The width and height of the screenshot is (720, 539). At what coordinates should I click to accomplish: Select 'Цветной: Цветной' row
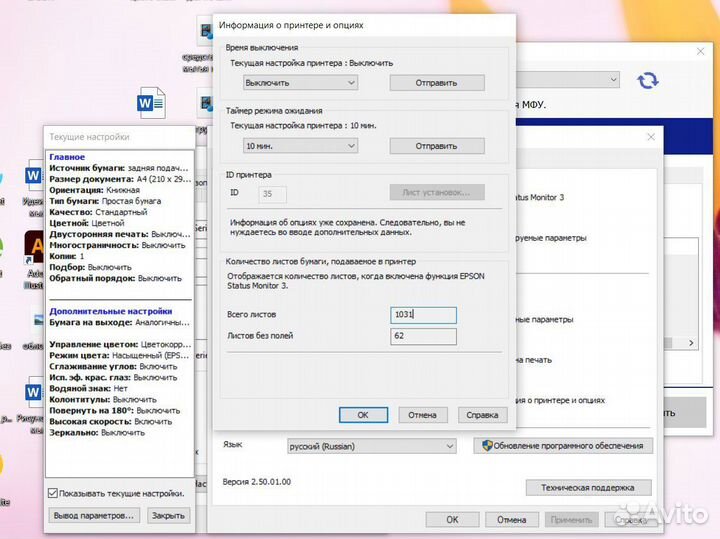(87, 223)
